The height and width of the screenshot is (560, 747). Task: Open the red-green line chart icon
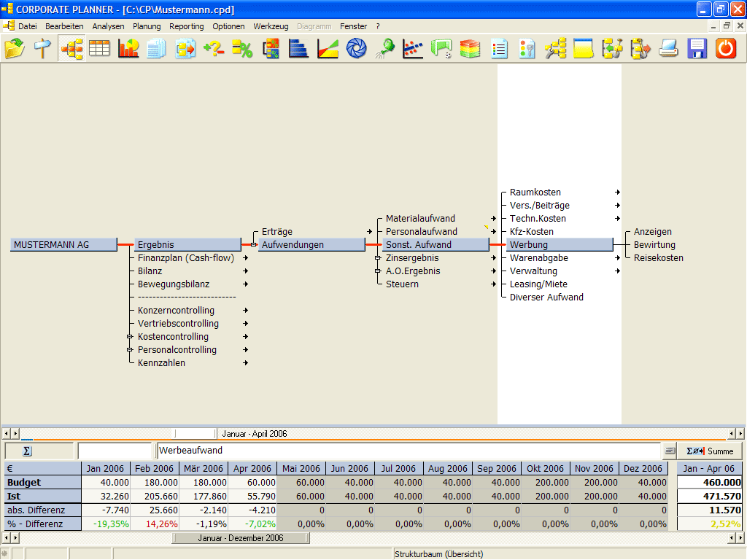tap(328, 49)
